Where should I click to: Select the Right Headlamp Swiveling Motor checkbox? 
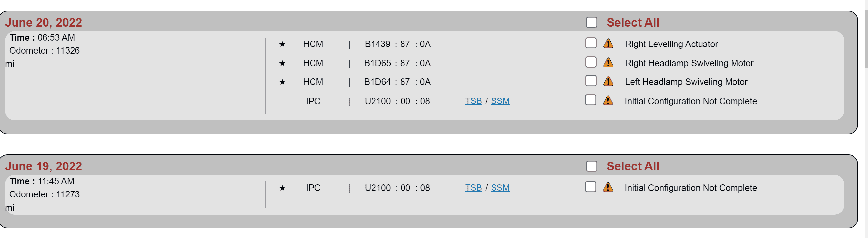[591, 62]
